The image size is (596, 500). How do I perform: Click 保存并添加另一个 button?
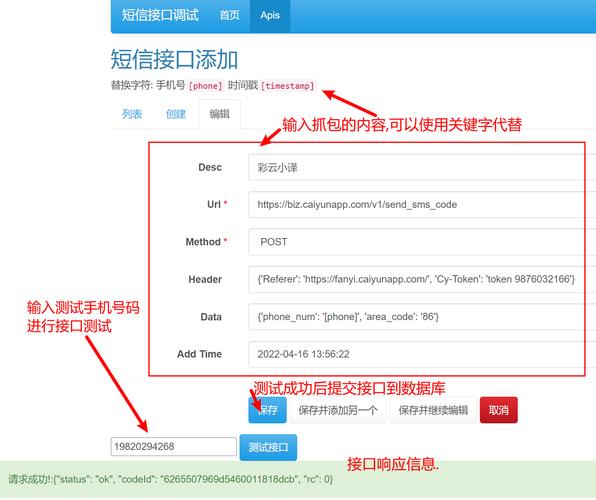point(338,410)
